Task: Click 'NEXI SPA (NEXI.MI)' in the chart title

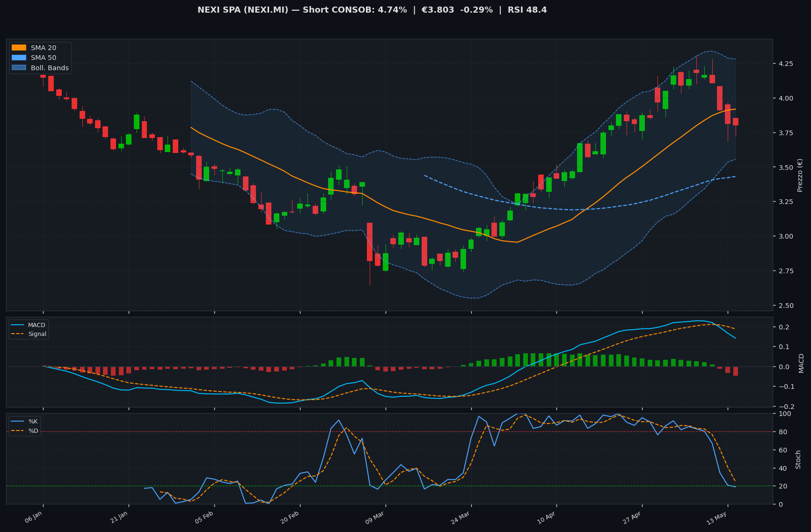Action: point(243,10)
